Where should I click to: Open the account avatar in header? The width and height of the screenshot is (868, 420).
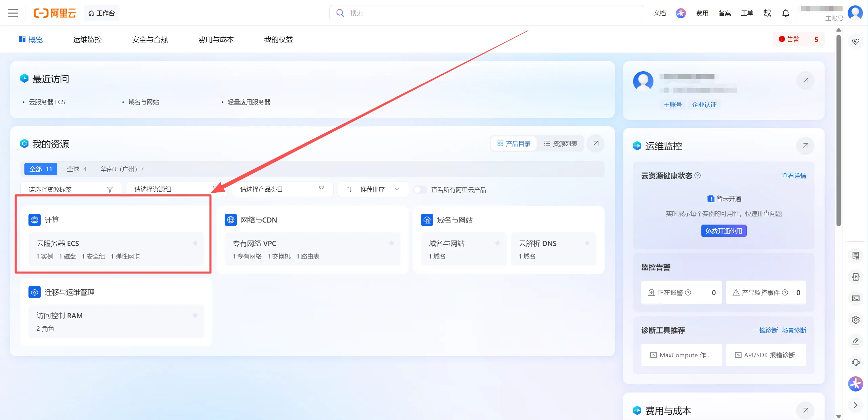tap(855, 13)
